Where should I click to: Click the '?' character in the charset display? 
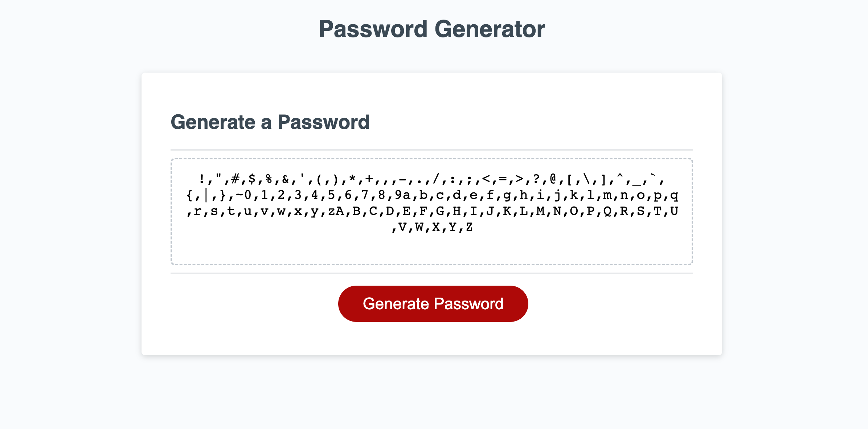[x=537, y=179]
